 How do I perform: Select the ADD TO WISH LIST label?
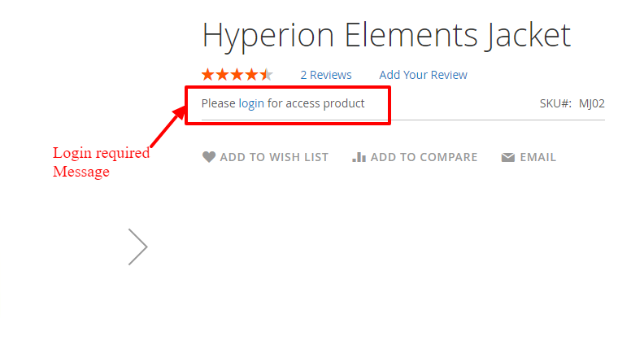(x=274, y=157)
